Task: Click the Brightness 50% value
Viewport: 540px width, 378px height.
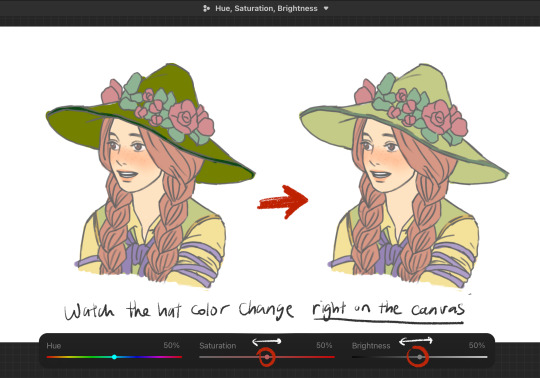Action: pos(477,345)
